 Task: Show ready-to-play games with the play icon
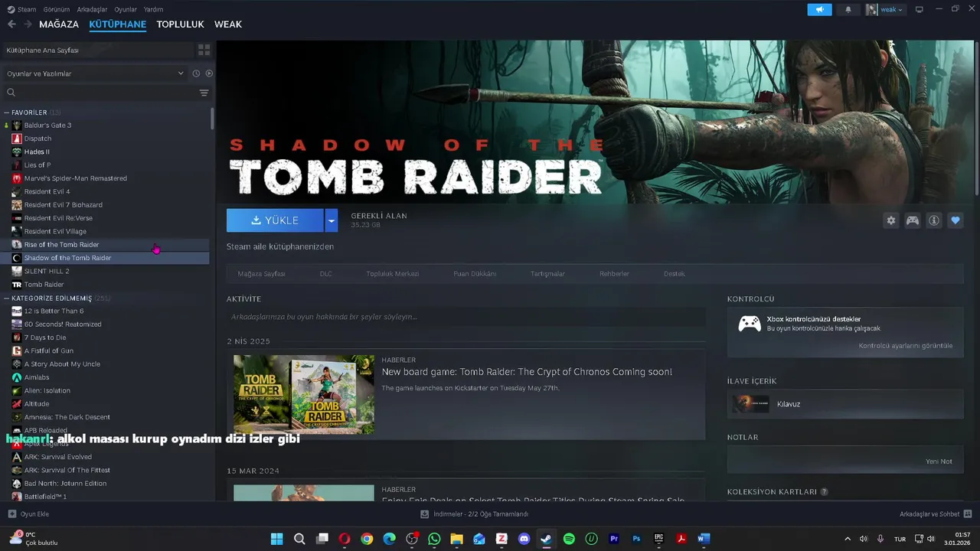pyautogui.click(x=209, y=73)
